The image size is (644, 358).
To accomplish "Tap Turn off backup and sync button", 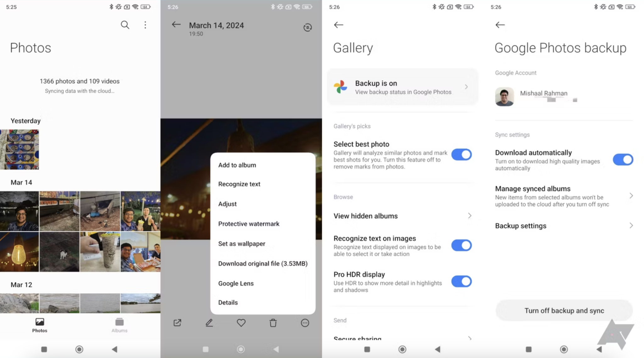I will point(563,310).
